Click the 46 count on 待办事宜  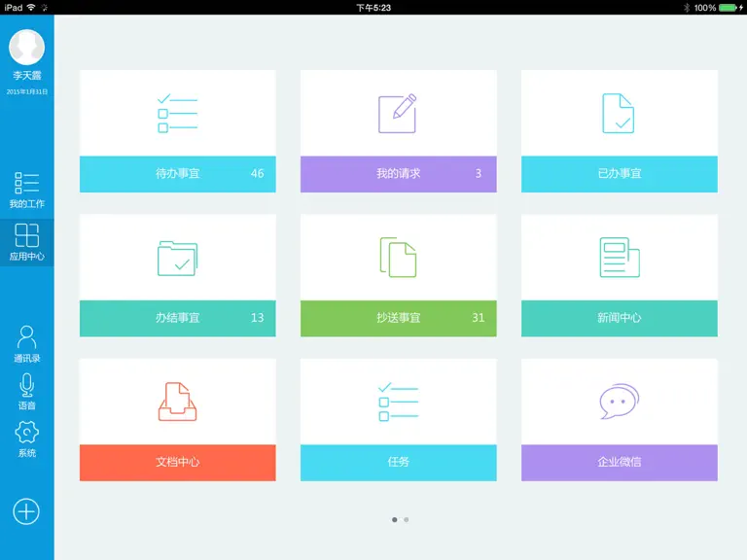click(257, 173)
